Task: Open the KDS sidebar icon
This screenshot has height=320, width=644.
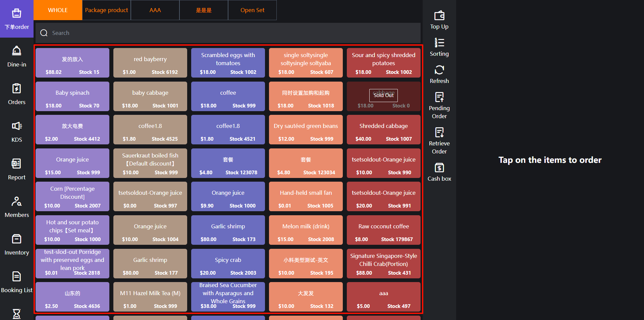Action: [x=16, y=126]
